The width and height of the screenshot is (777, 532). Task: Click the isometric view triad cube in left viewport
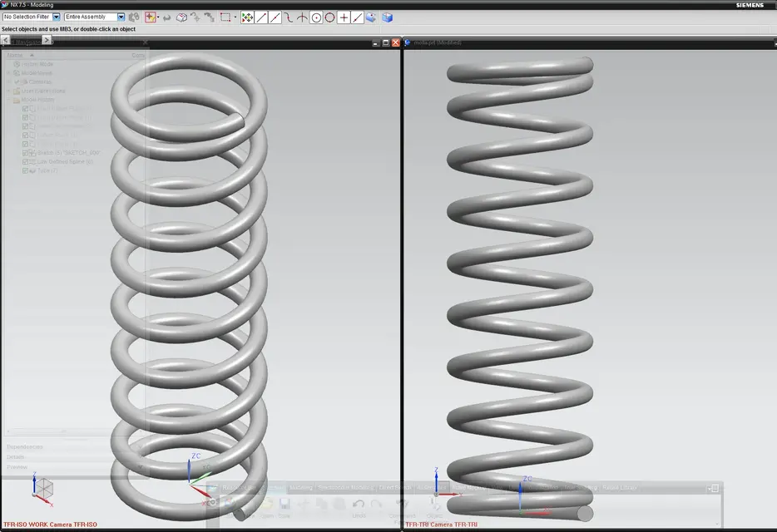pos(44,489)
